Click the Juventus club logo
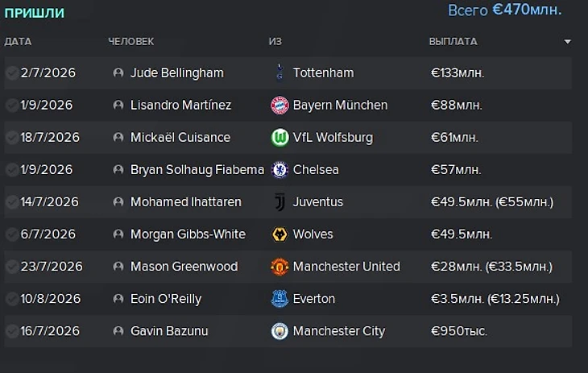 click(280, 201)
